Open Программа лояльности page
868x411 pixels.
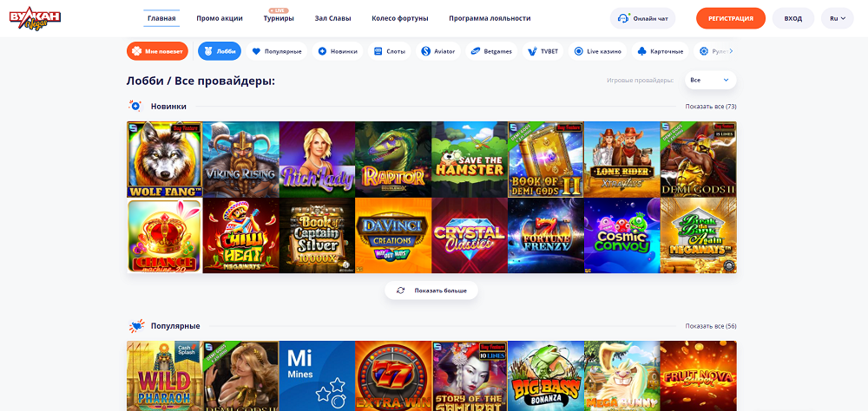click(490, 18)
